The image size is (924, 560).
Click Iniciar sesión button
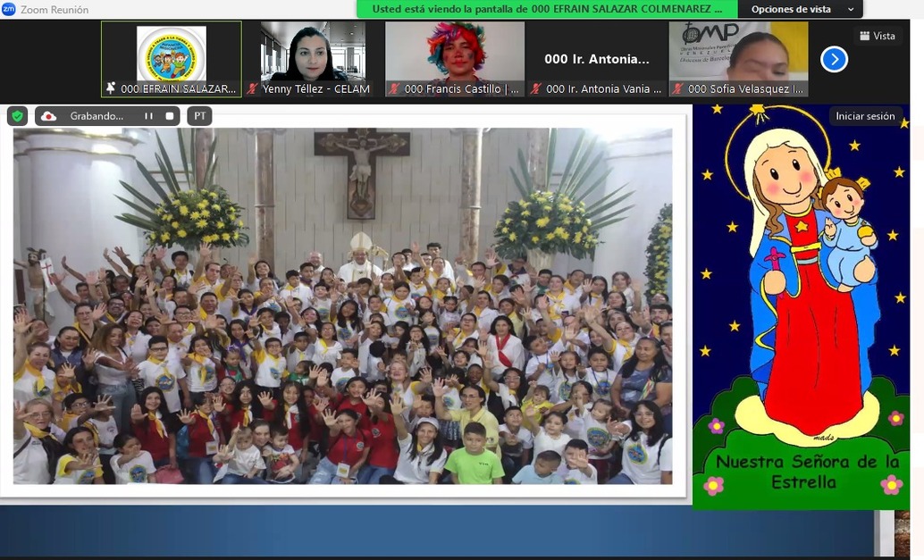click(864, 116)
